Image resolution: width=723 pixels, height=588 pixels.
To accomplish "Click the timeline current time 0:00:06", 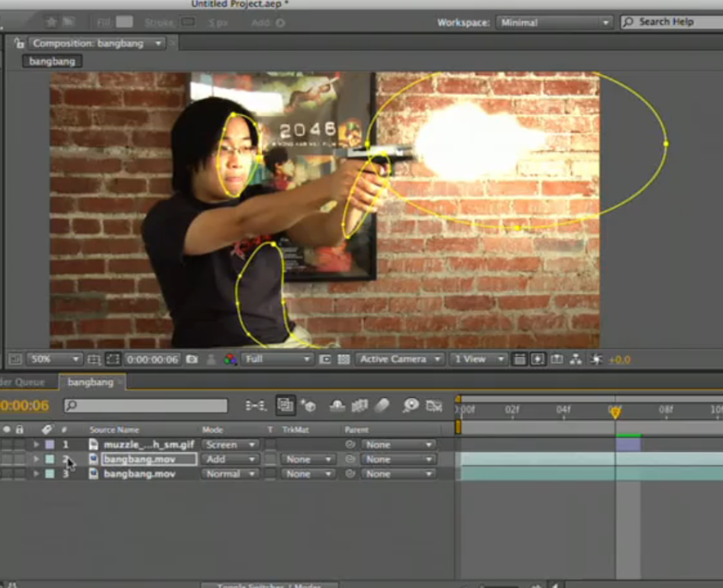I will (24, 405).
